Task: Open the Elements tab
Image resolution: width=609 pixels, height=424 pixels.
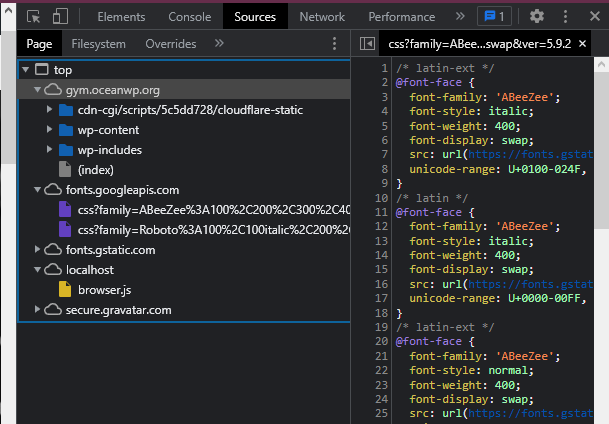Action: pos(121,17)
